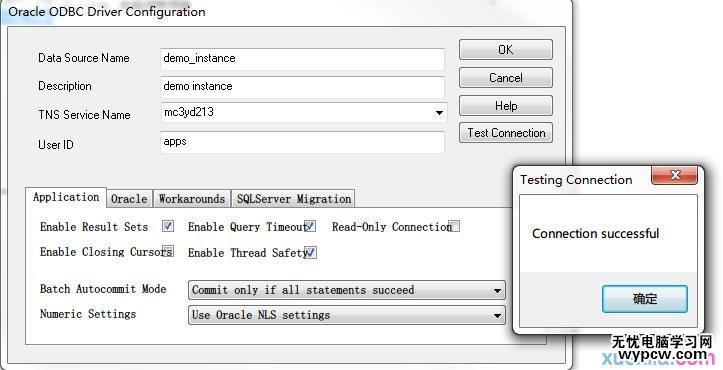The width and height of the screenshot is (723, 370).
Task: Toggle the Enable Result Sets checkbox
Action: pos(168,226)
